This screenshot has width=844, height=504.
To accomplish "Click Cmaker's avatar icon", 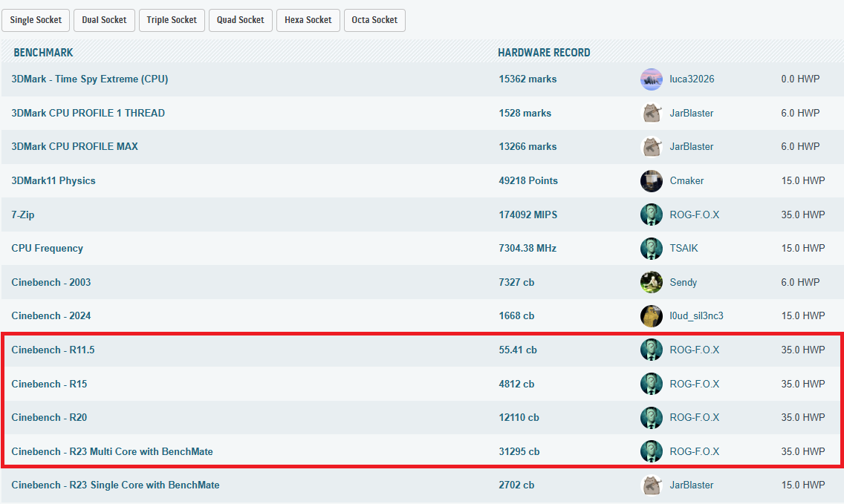I will pyautogui.click(x=651, y=181).
